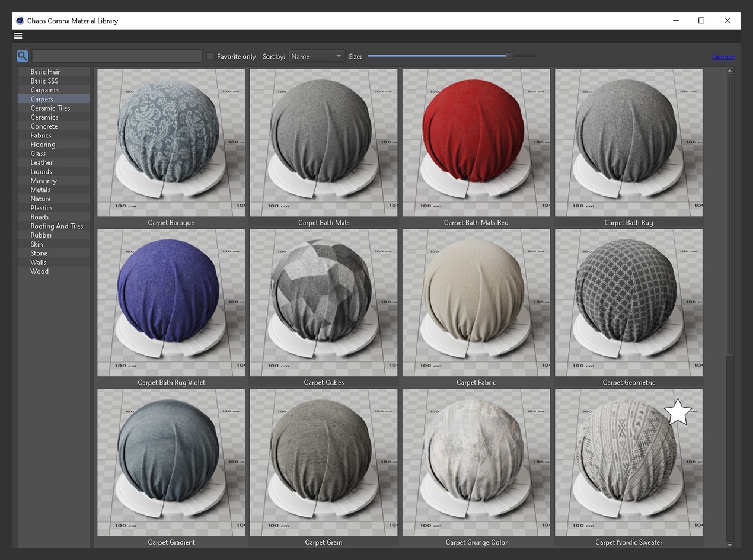This screenshot has height=560, width=753.
Task: Select the Carpet Cubes thumbnail
Action: click(324, 303)
